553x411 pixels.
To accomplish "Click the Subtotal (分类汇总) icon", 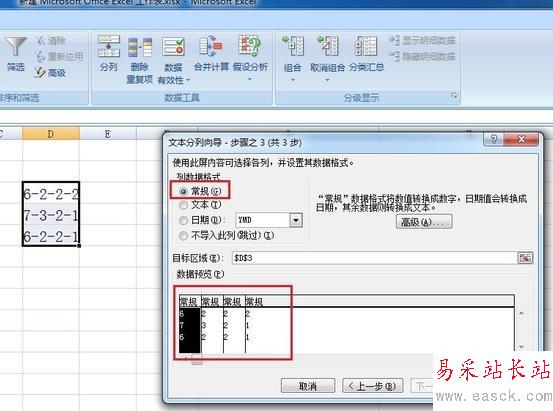I will (366, 46).
